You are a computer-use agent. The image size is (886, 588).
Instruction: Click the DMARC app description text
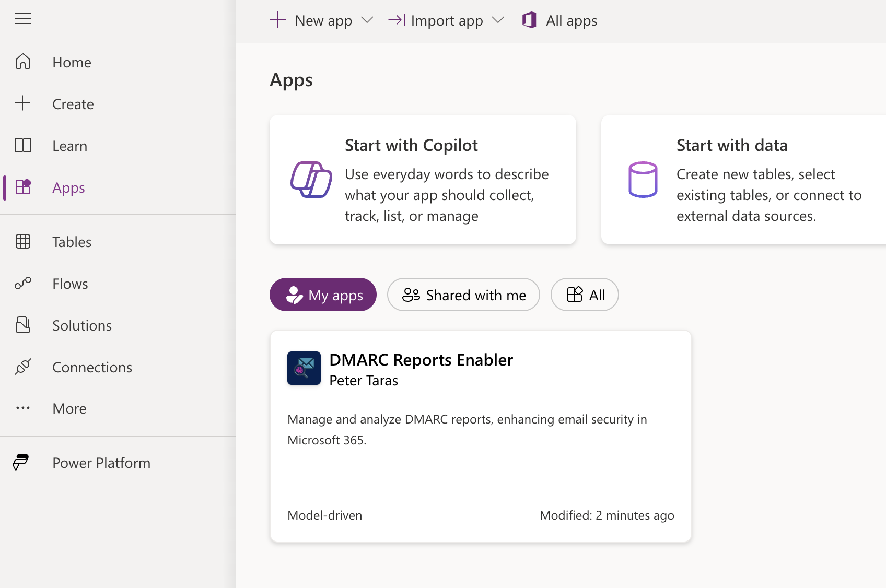coord(467,430)
